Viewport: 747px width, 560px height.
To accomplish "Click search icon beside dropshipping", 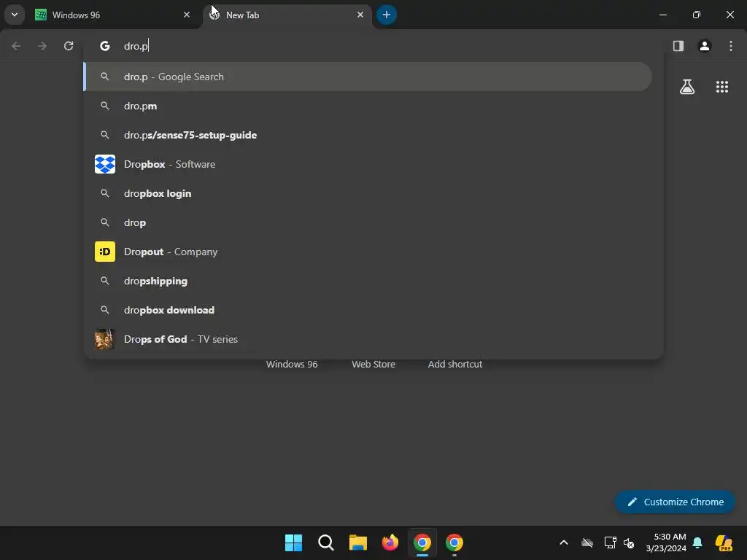I will [105, 281].
